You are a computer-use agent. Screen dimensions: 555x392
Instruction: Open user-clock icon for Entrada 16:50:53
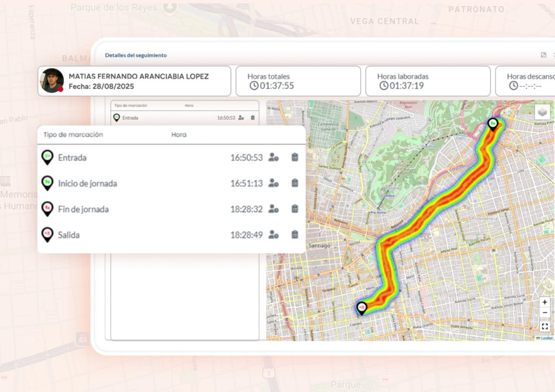273,158
